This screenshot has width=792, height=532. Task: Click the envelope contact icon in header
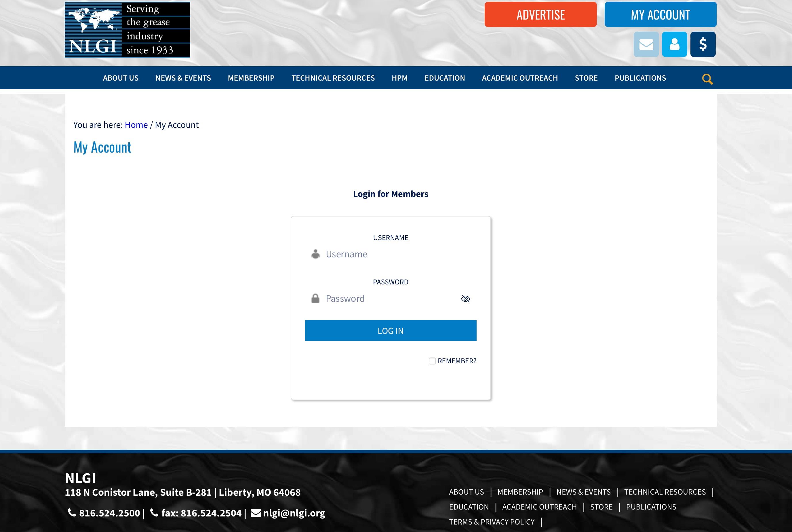tap(646, 44)
